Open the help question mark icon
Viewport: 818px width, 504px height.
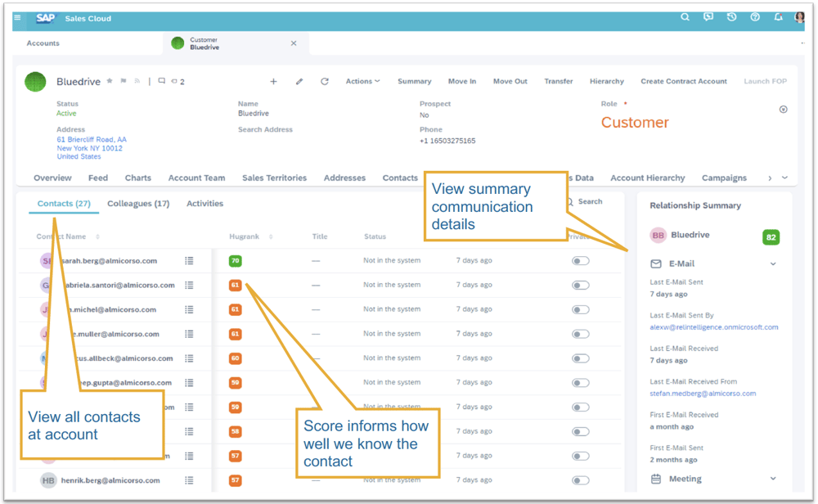[755, 17]
